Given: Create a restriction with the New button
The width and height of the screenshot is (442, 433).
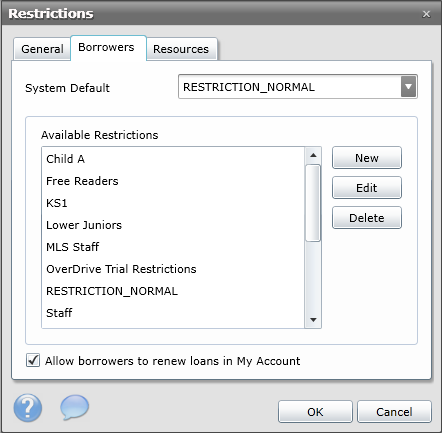Looking at the screenshot, I should [367, 158].
